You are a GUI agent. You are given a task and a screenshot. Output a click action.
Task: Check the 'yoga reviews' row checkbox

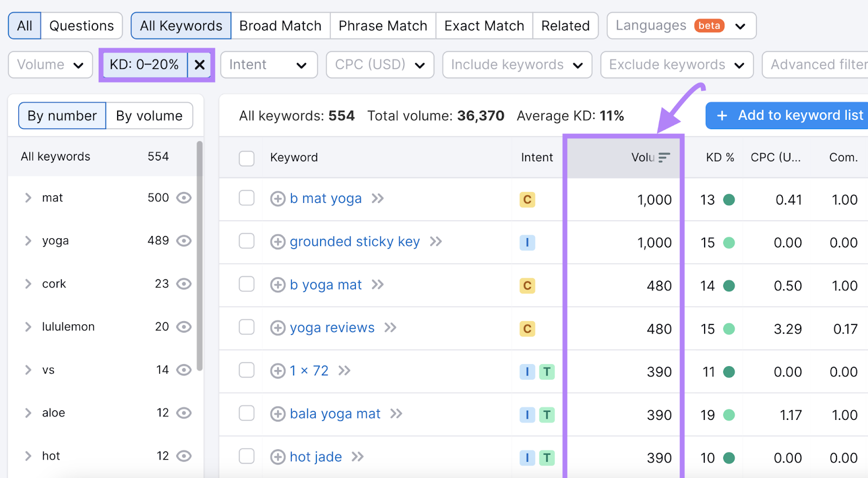(247, 327)
